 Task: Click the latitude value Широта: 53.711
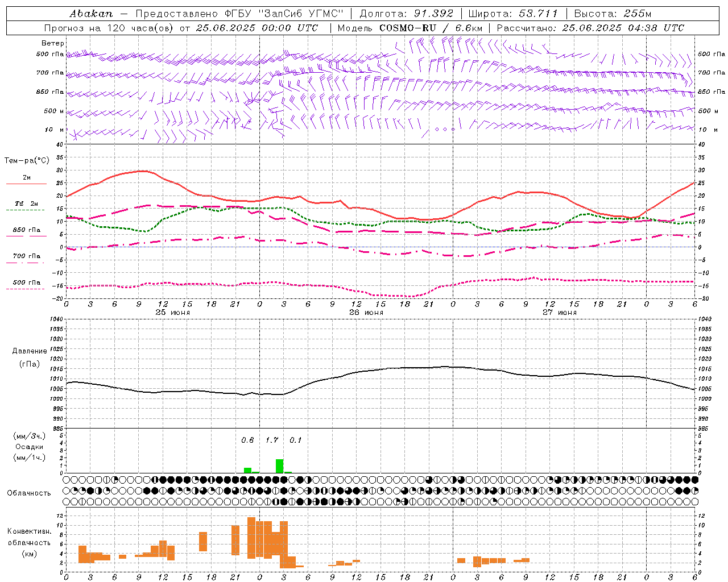pyautogui.click(x=513, y=14)
